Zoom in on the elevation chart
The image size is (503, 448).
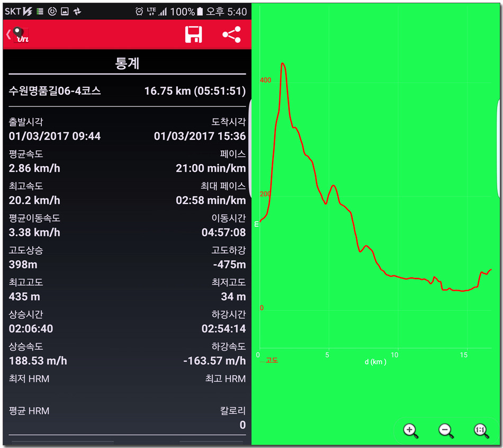(411, 431)
